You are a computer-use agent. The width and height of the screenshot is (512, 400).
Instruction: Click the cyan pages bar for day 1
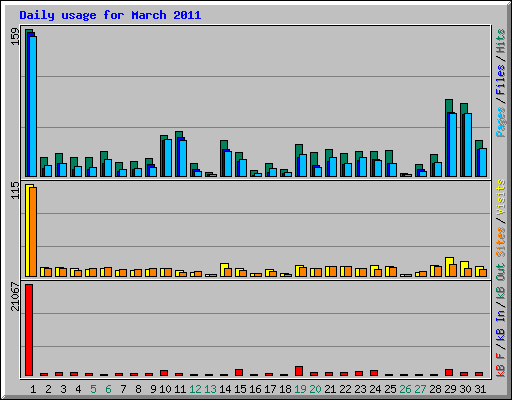pyautogui.click(x=33, y=106)
